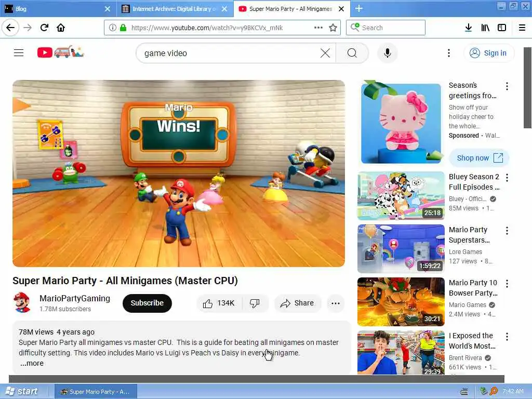Open Mario Party Superstars video thumbnail
532x399 pixels.
pyautogui.click(x=401, y=249)
